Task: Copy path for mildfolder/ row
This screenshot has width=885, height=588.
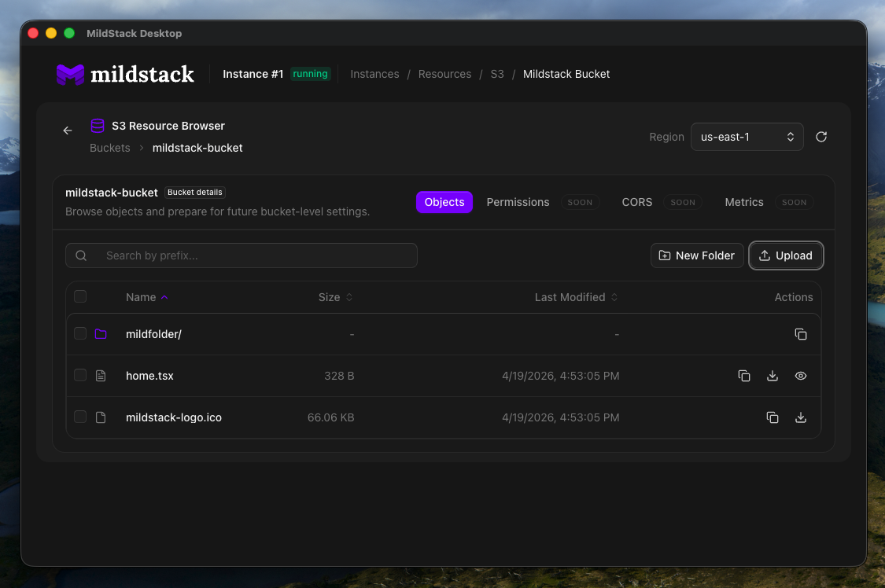Action: 800,334
